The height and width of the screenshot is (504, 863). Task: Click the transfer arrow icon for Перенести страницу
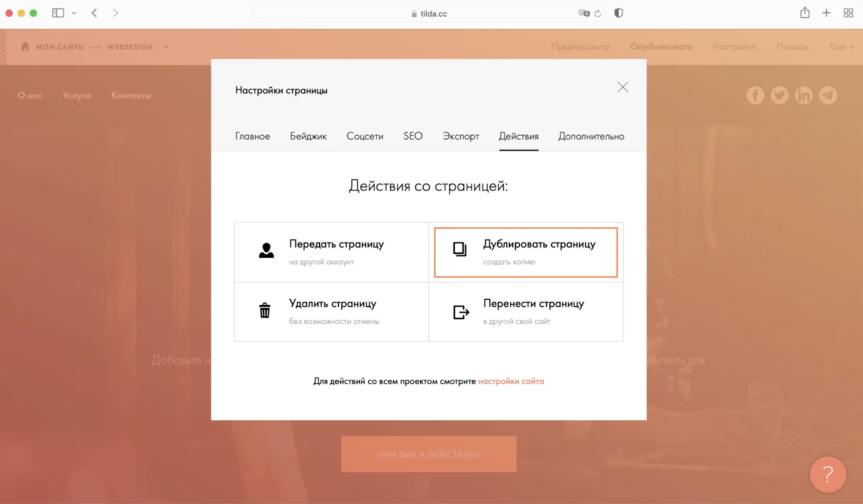click(460, 311)
